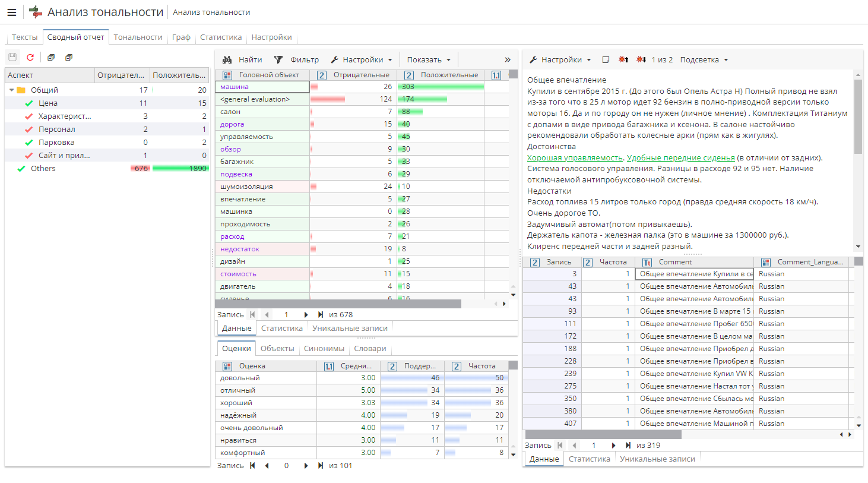
Task: Go to previous record in objects table
Action: [267, 315]
